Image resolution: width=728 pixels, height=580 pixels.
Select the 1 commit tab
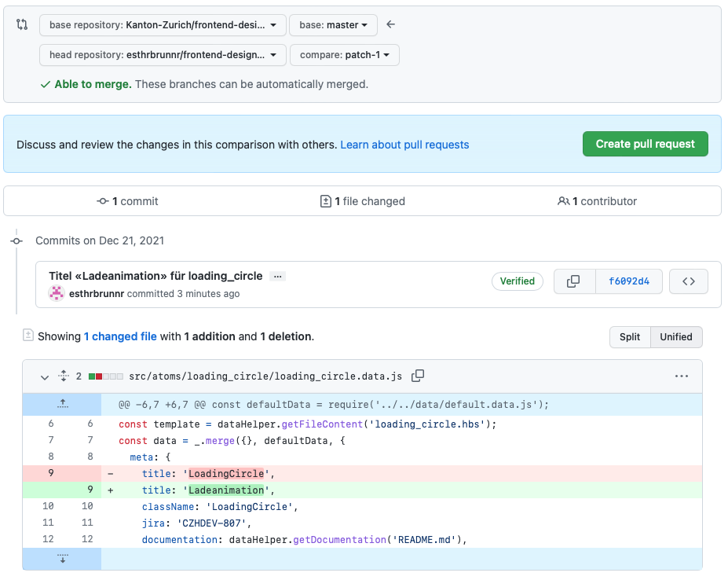click(x=127, y=201)
